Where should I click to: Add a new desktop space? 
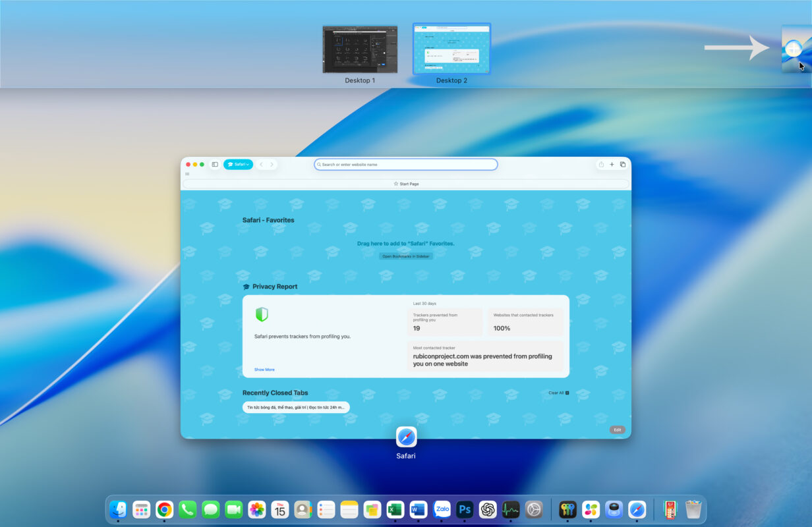(x=796, y=48)
